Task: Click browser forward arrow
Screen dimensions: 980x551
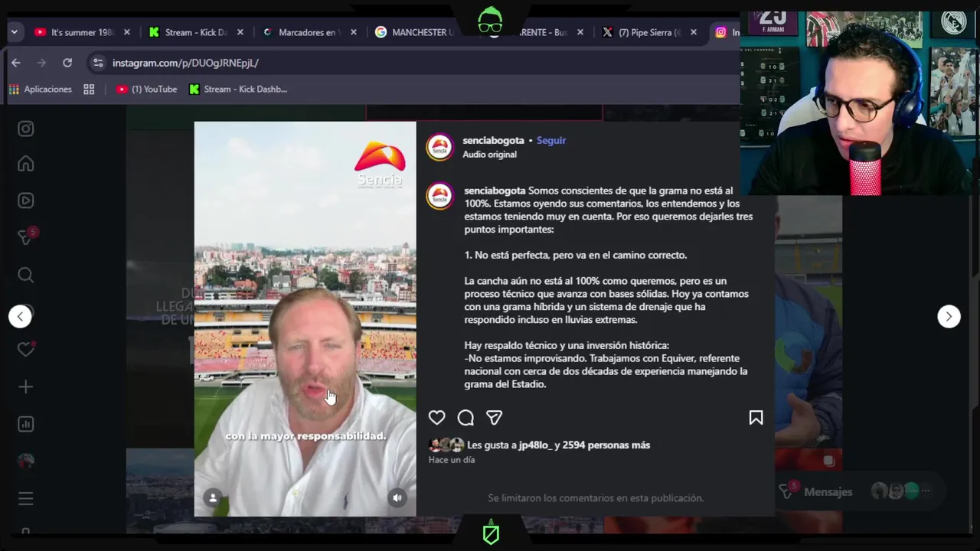Action: (41, 63)
